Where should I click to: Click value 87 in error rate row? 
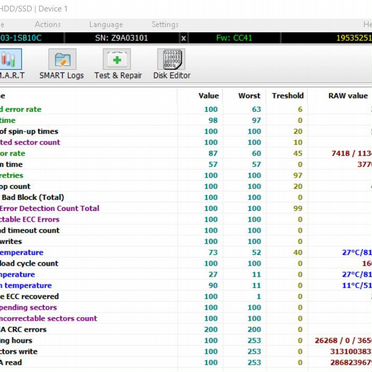tap(213, 153)
